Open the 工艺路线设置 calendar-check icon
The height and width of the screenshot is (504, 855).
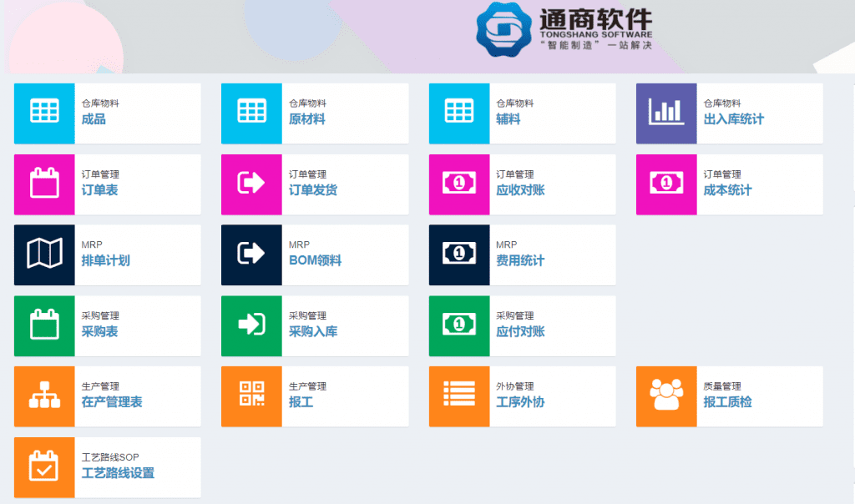pyautogui.click(x=44, y=466)
